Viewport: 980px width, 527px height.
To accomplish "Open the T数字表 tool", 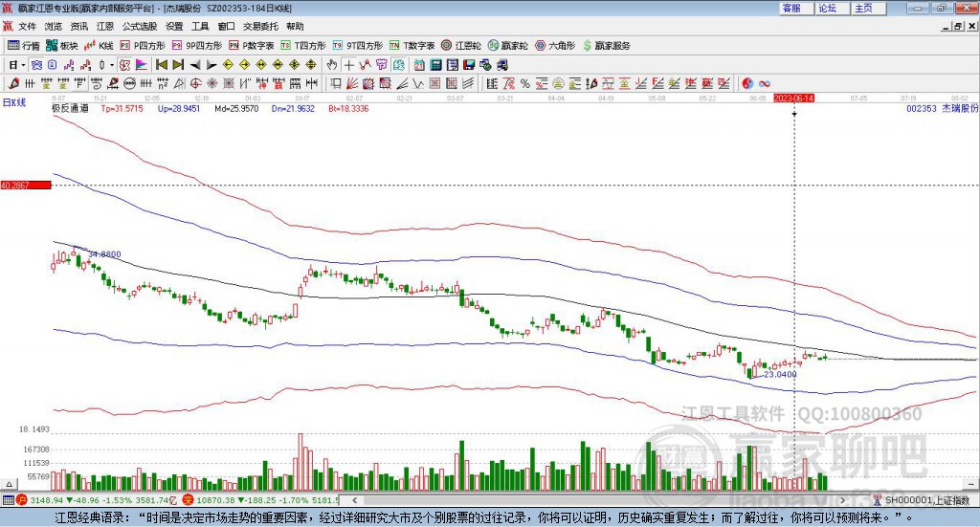I will tap(412, 46).
